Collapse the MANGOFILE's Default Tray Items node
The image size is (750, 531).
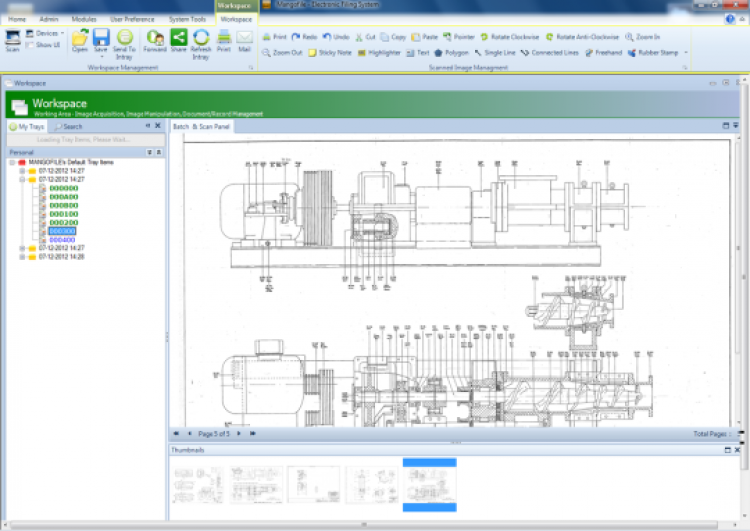tap(11, 162)
